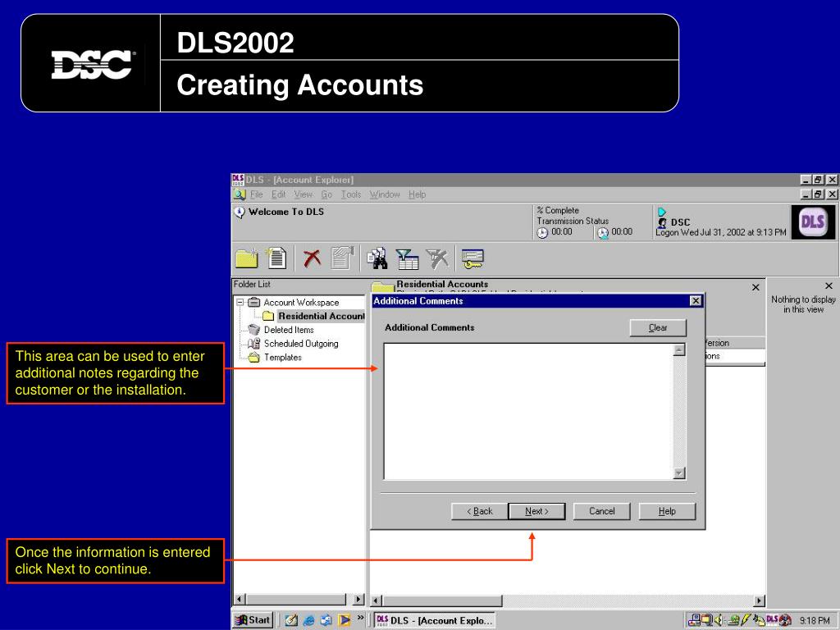Click the volume speaker tray icon
This screenshot has height=630, width=840.
(x=719, y=620)
